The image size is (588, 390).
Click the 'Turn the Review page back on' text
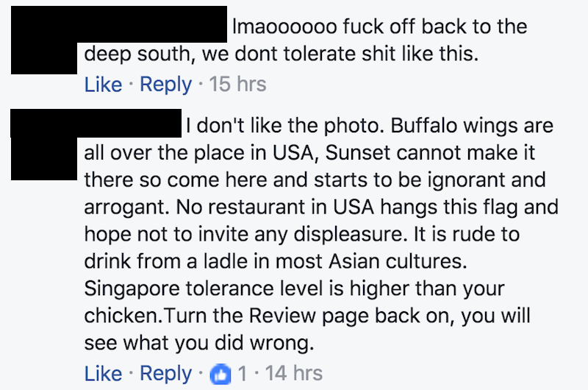[x=309, y=316]
